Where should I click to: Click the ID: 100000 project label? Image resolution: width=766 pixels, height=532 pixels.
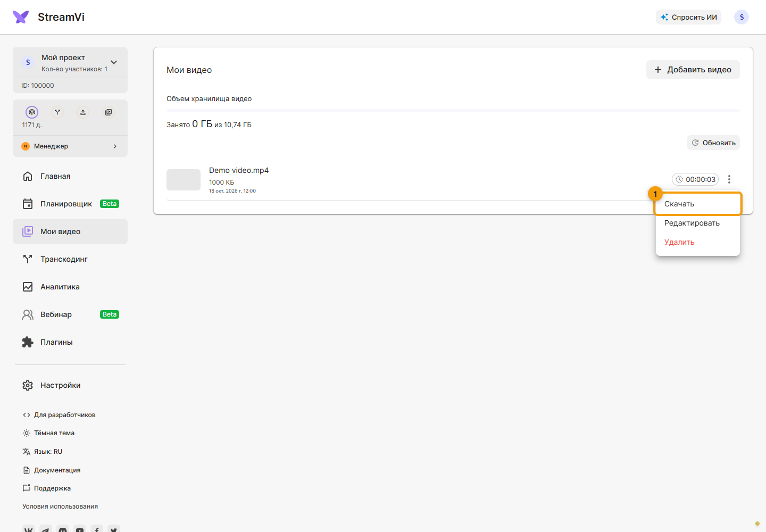coord(38,86)
